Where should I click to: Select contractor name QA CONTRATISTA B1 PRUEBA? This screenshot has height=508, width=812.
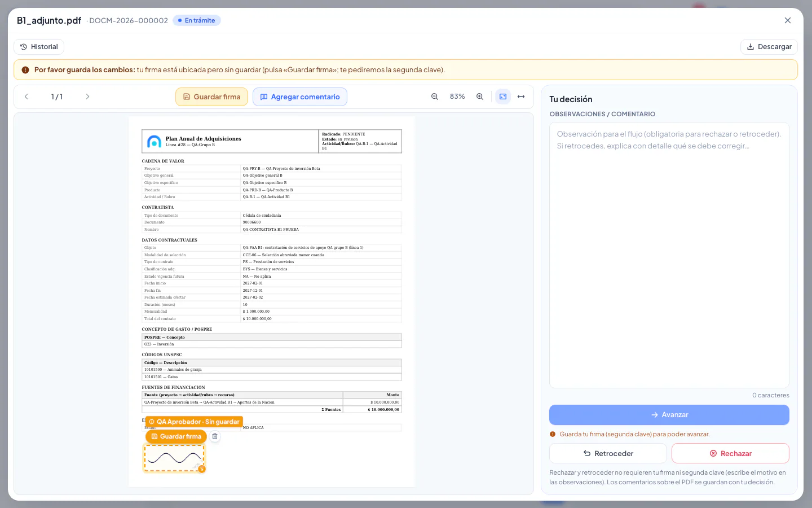point(271,230)
